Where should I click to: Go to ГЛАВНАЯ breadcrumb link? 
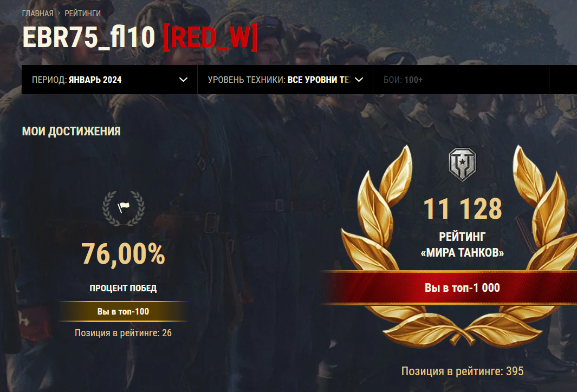37,13
